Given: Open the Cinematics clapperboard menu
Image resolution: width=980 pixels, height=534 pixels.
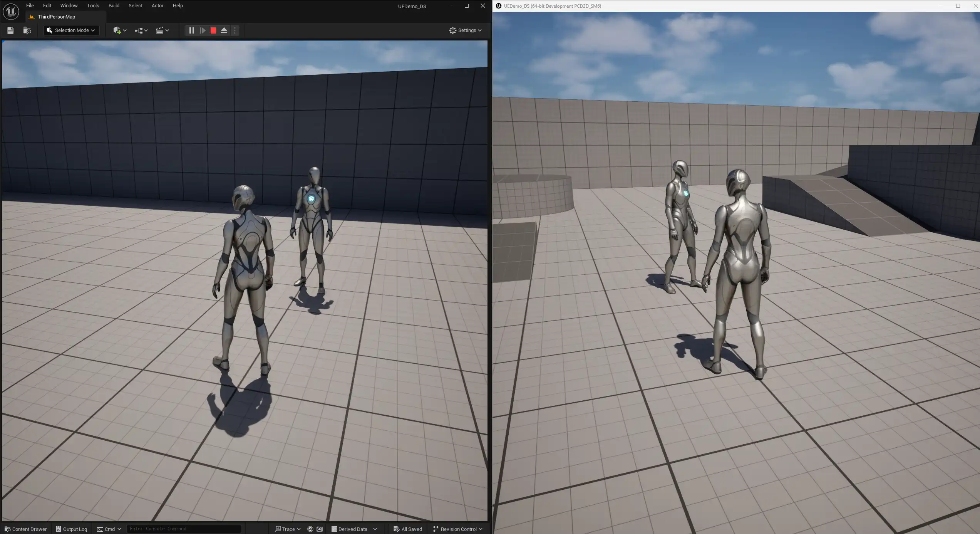Looking at the screenshot, I should point(162,30).
